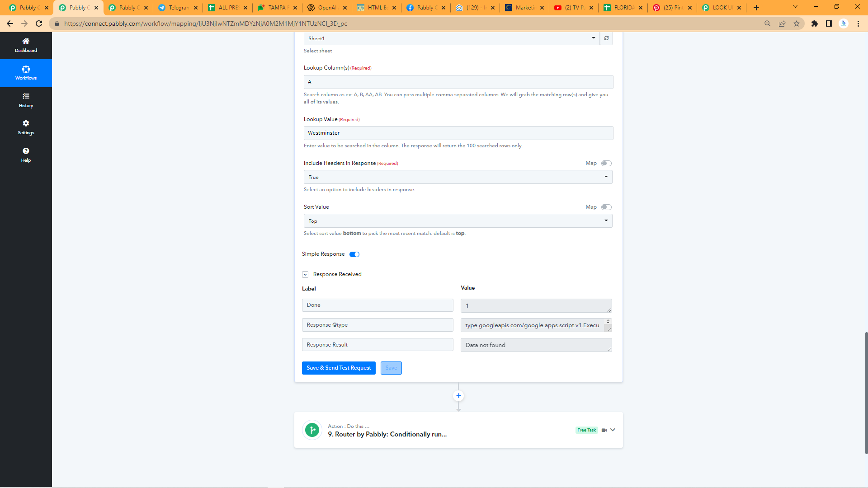This screenshot has width=868, height=488.
Task: Open Chrome profile avatar
Action: coord(844,23)
